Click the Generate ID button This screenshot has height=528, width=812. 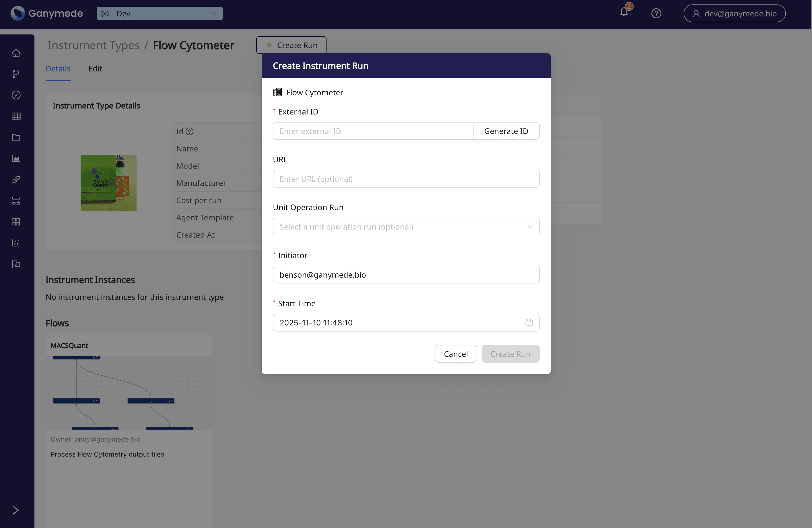point(505,131)
